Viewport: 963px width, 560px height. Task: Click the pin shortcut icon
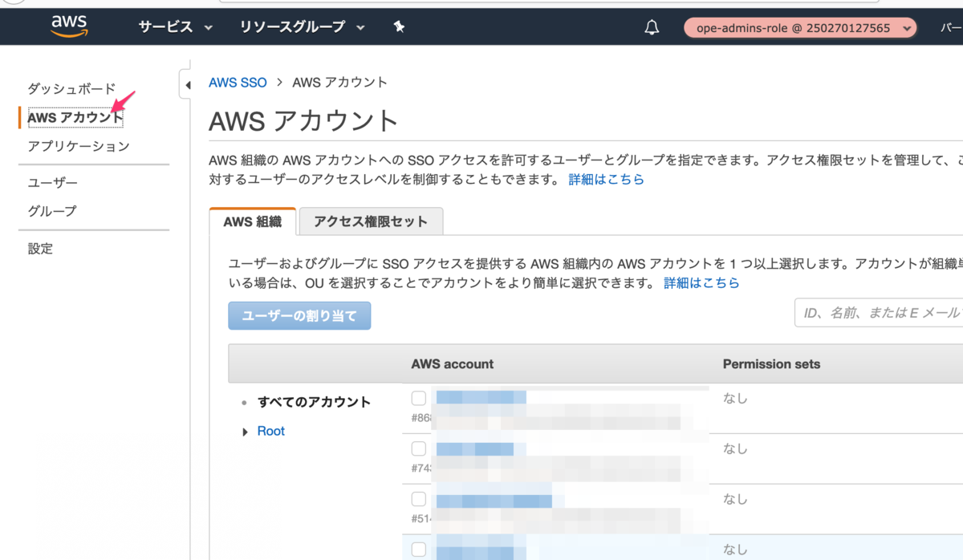(x=400, y=27)
